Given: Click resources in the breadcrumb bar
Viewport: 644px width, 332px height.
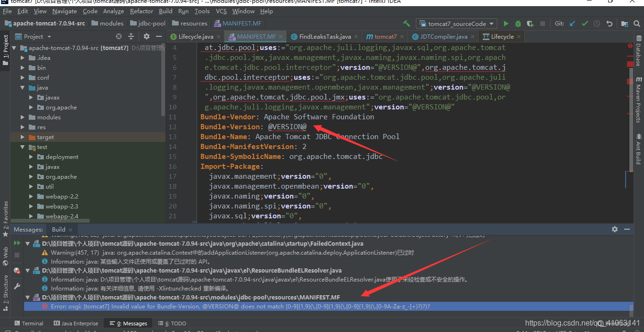Looking at the screenshot, I should pos(190,23).
